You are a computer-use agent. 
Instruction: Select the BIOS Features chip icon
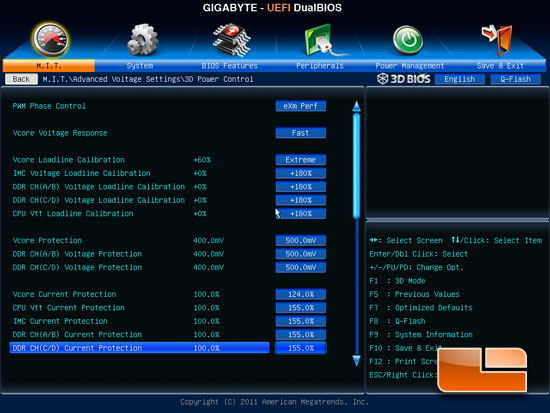[x=232, y=40]
